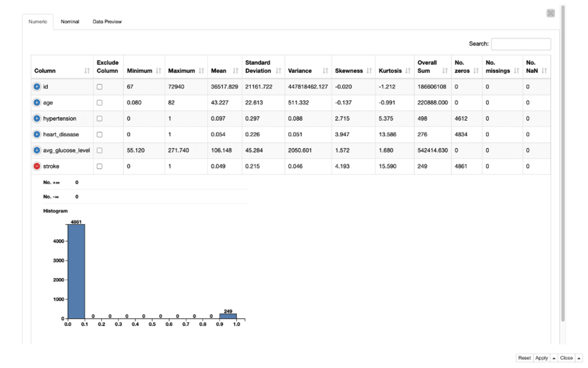Screen dimensions: 588x368
Task: Select the id variance 447818462.127
Action: (308, 87)
